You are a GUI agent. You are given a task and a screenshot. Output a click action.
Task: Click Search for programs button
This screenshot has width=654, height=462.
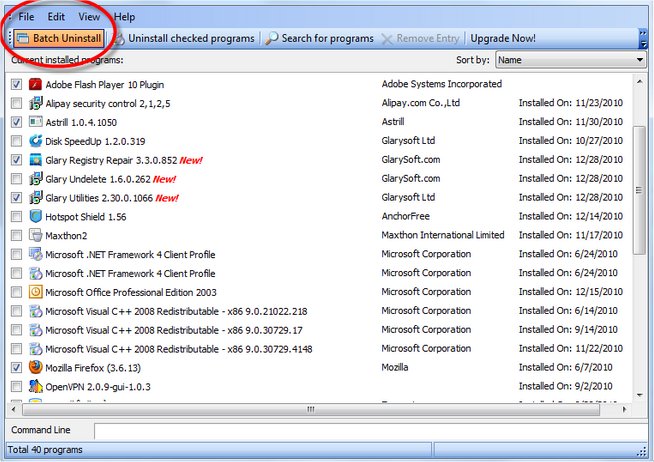[319, 38]
